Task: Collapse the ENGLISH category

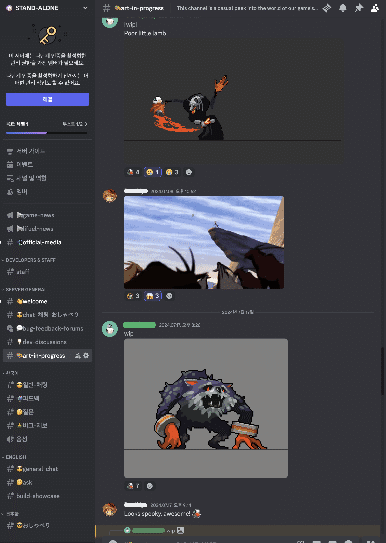Action: 15,457
